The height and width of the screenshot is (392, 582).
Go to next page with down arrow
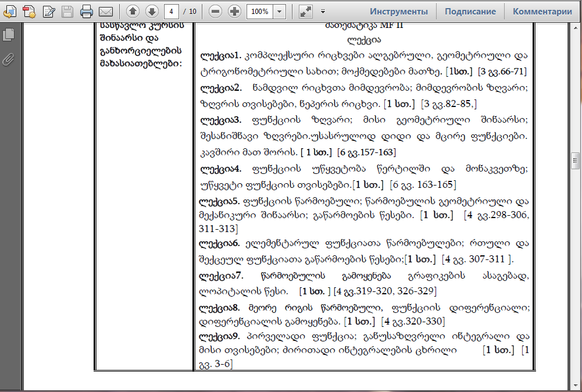(x=151, y=11)
